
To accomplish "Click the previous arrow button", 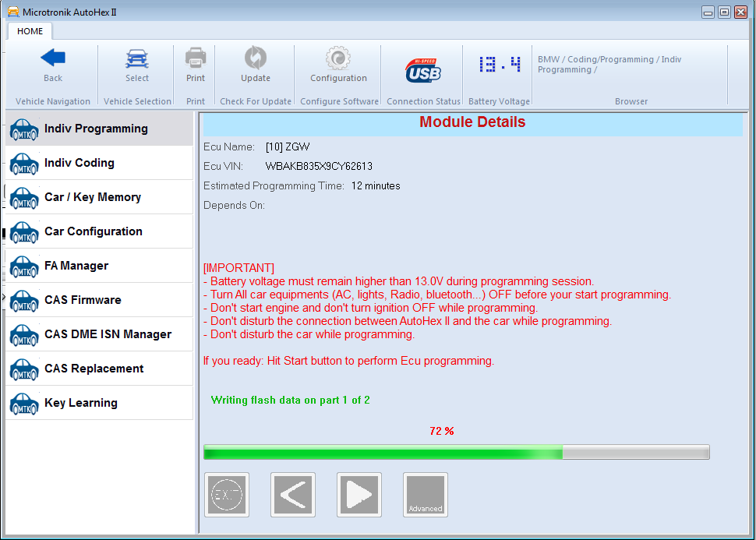I will tap(293, 495).
